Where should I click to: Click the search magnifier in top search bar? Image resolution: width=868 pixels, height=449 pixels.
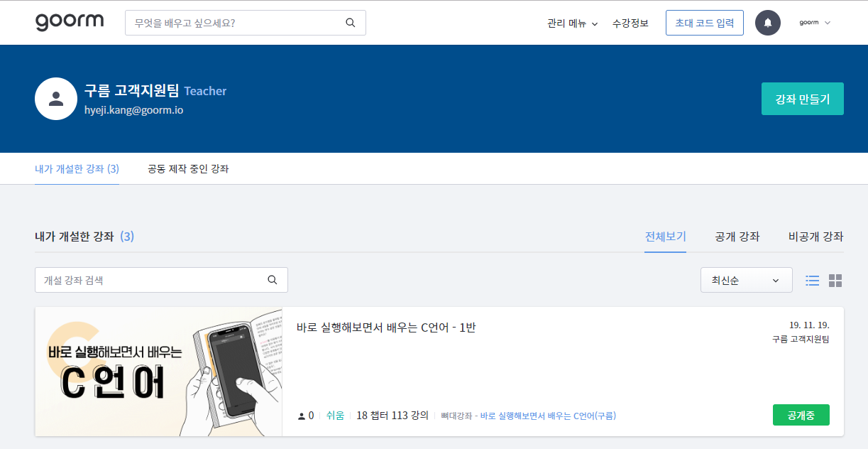coord(351,23)
